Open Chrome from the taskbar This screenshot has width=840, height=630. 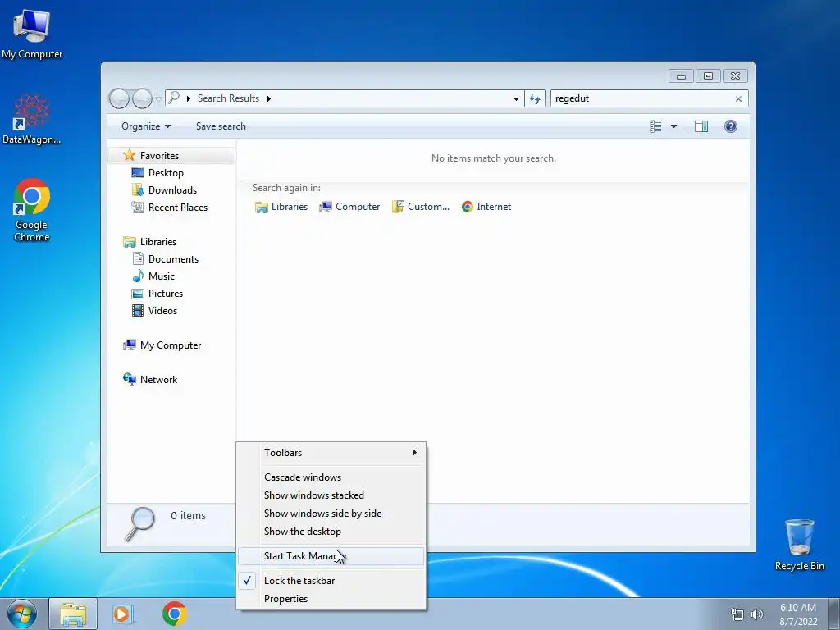175,614
